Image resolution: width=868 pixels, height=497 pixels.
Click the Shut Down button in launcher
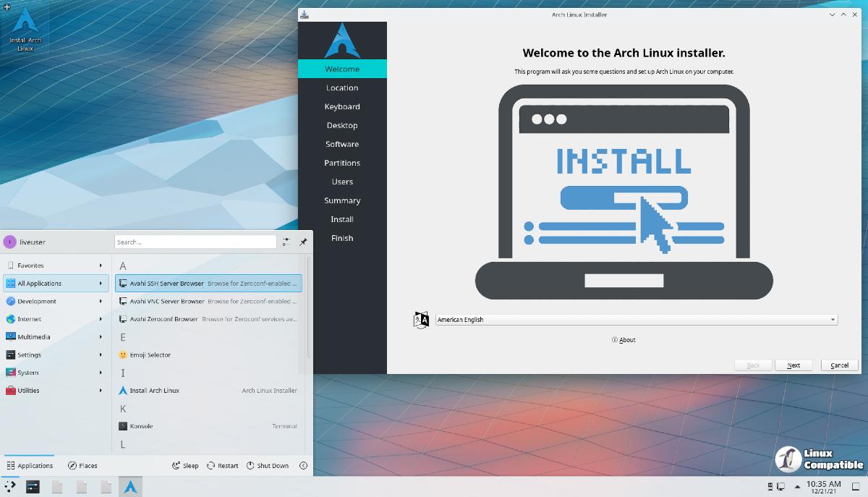pos(268,466)
